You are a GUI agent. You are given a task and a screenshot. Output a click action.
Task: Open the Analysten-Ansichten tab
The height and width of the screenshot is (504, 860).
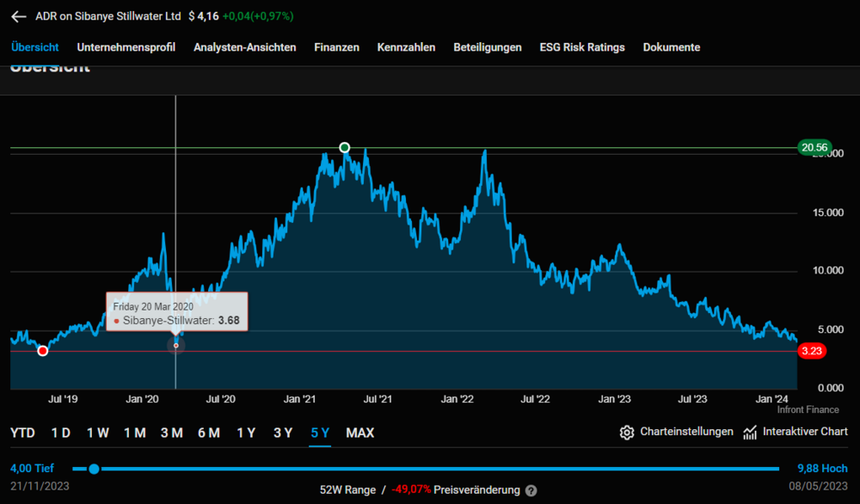pyautogui.click(x=244, y=47)
